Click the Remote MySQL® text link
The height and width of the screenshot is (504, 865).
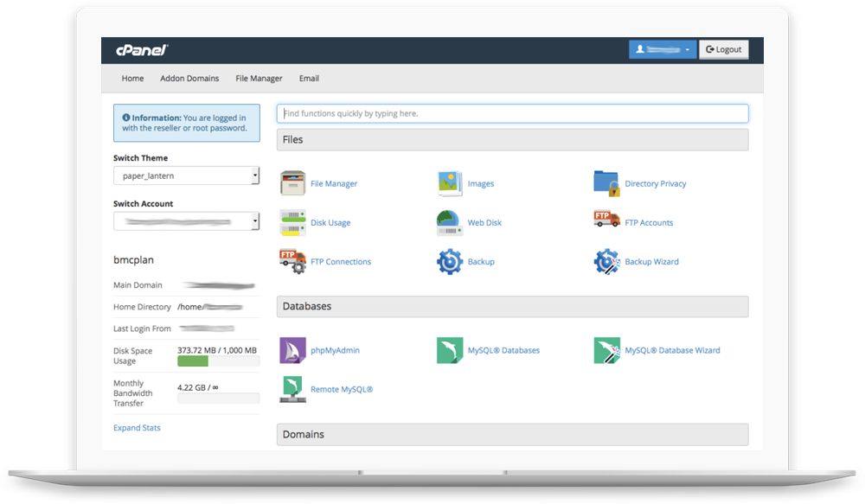tap(342, 389)
